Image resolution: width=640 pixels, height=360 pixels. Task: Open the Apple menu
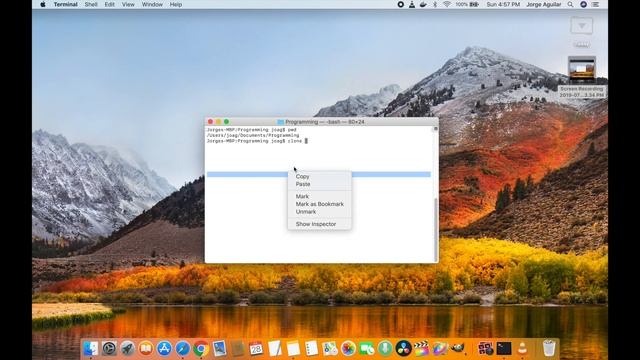(x=43, y=4)
